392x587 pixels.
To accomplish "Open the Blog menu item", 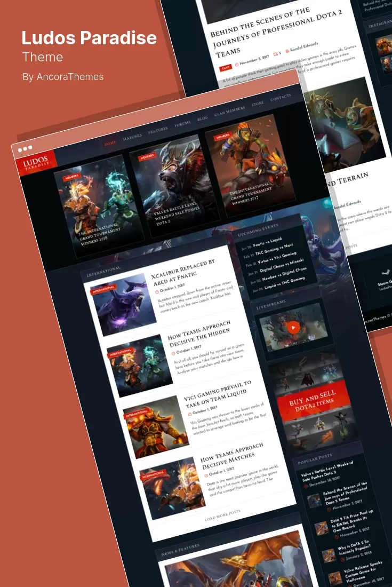I will click(x=202, y=118).
